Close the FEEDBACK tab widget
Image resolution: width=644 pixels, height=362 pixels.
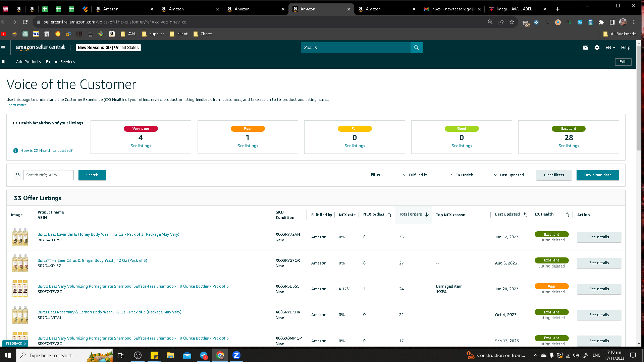[x=25, y=344]
